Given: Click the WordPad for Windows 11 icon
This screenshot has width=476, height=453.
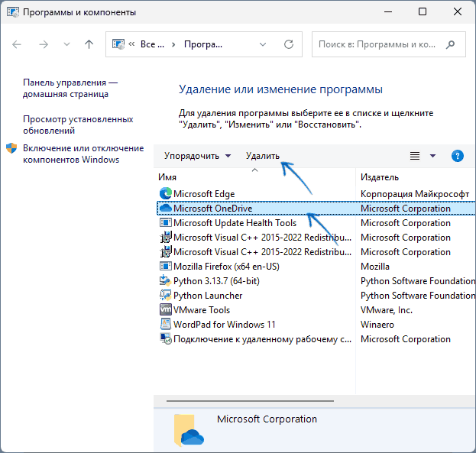Looking at the screenshot, I should [x=165, y=325].
